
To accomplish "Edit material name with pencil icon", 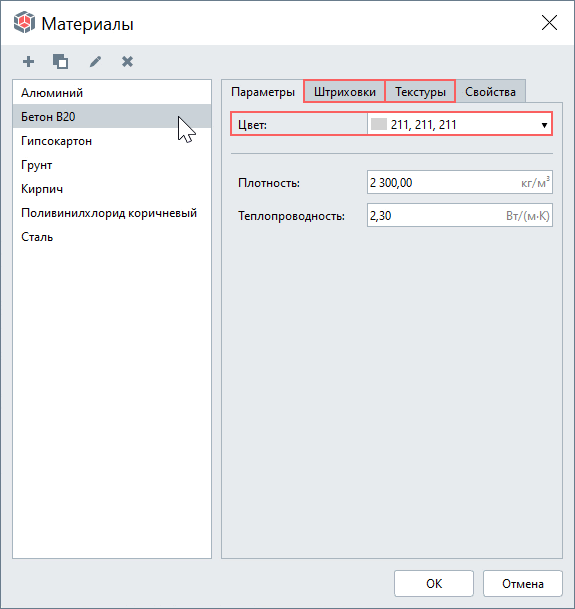I will (x=95, y=61).
